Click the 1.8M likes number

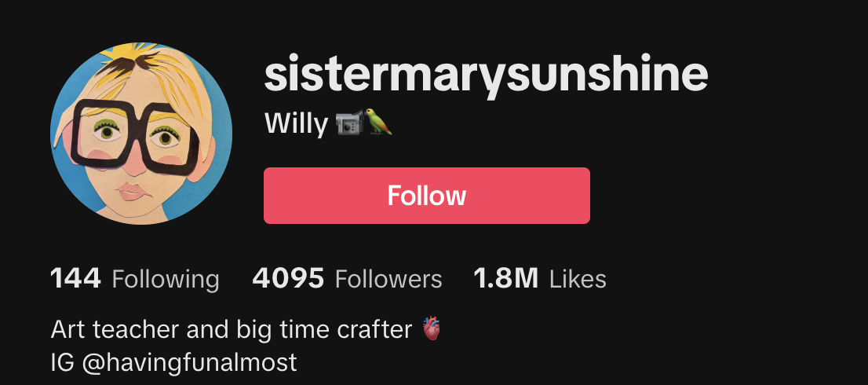tap(506, 279)
